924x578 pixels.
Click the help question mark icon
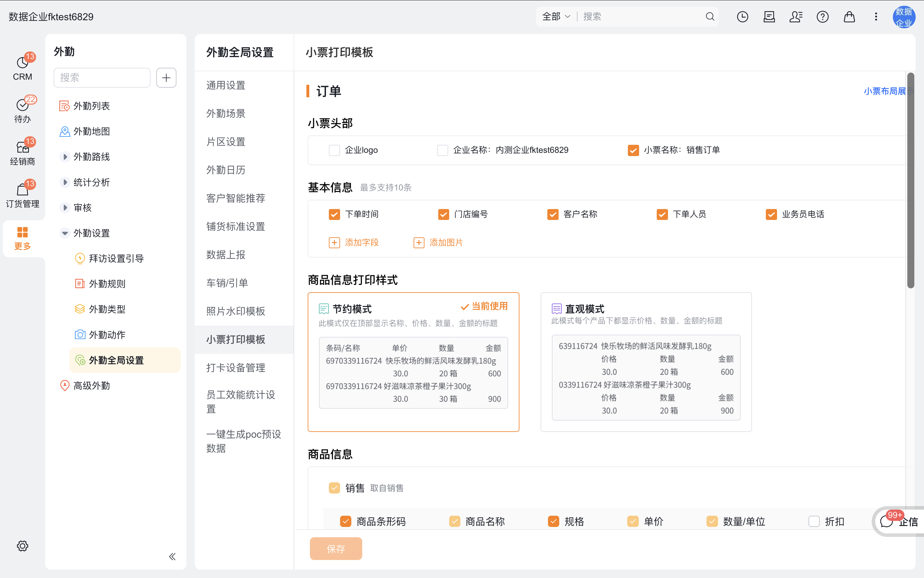[822, 16]
